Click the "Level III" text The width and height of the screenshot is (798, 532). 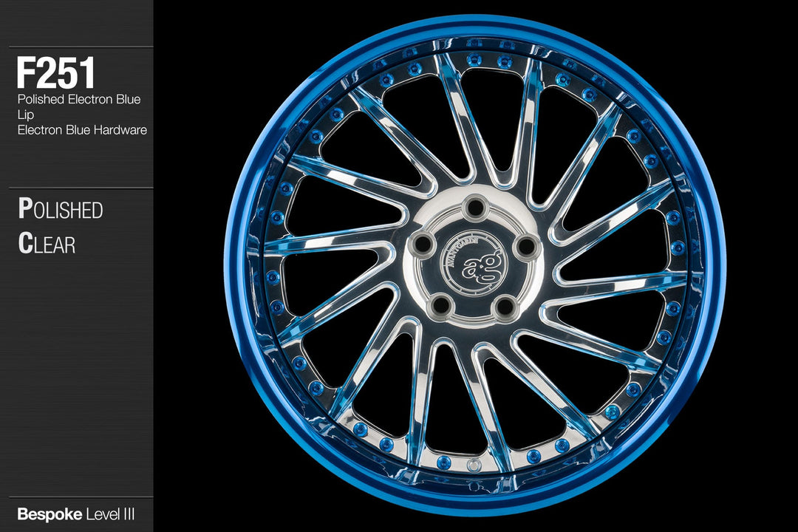[x=110, y=514]
